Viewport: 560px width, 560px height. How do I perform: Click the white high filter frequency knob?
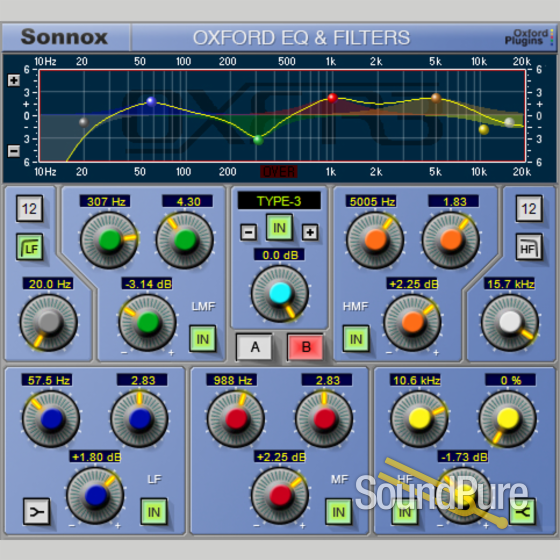click(510, 322)
